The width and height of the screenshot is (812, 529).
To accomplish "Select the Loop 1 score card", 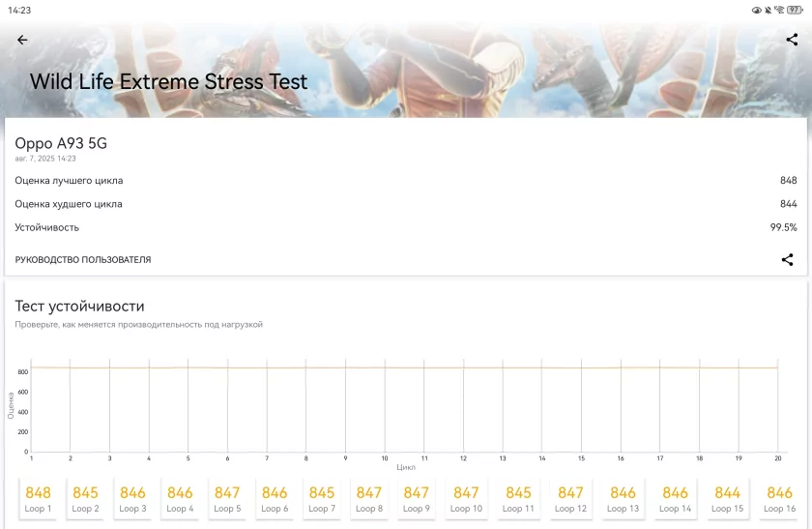I will [38, 498].
